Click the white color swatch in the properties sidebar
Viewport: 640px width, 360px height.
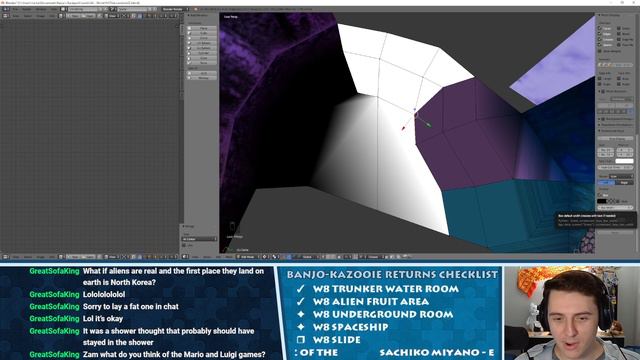[624, 161]
